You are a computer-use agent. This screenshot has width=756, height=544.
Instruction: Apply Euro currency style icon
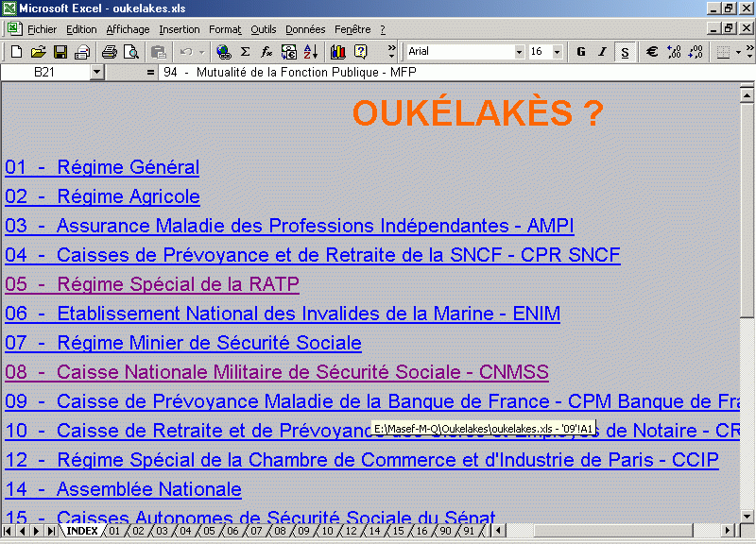pyautogui.click(x=652, y=52)
